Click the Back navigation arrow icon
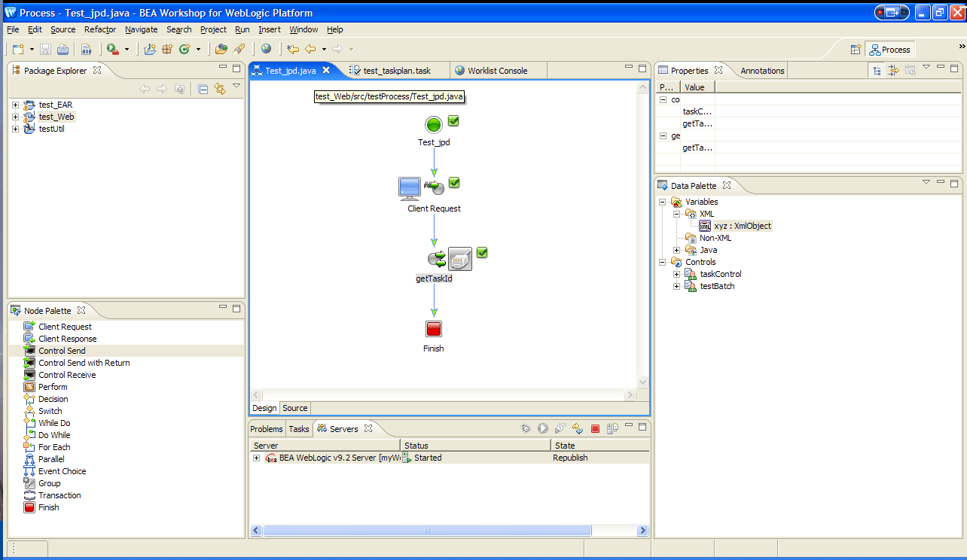Screen dimensions: 967x560 pyautogui.click(x=310, y=49)
